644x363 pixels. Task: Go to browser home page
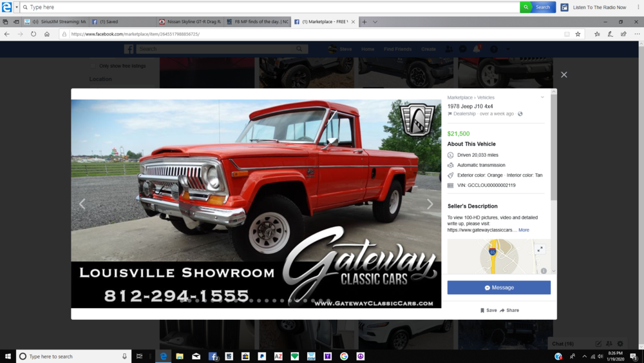(x=47, y=34)
